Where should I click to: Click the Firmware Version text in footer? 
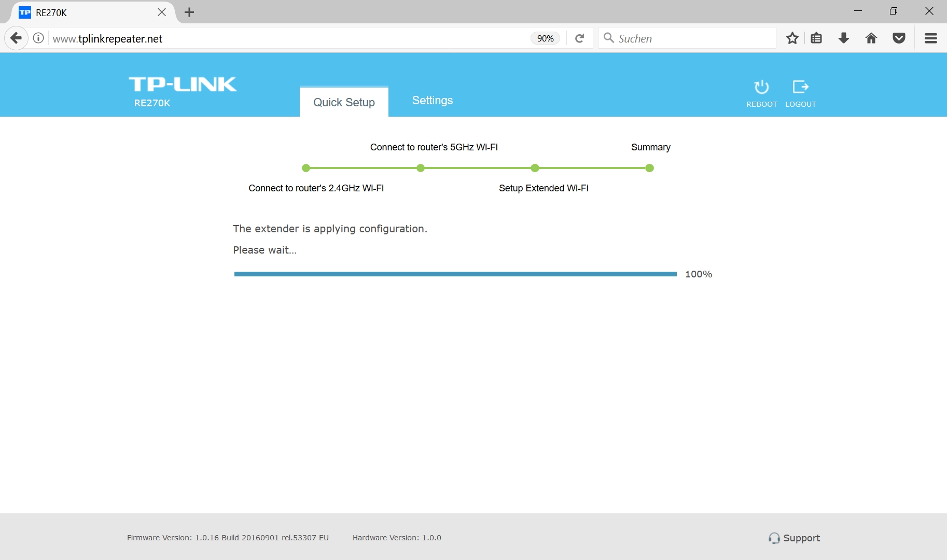tap(228, 538)
